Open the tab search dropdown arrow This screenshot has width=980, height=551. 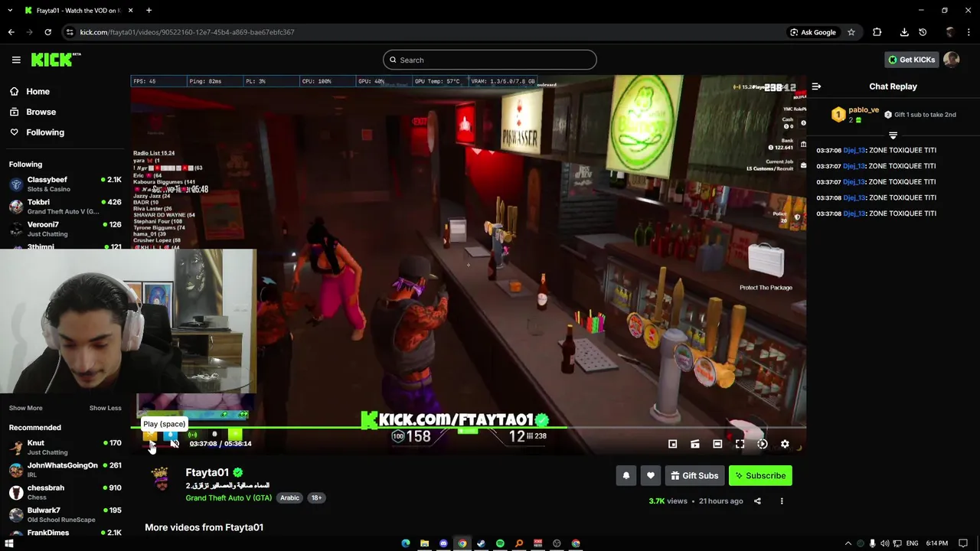coord(9,11)
